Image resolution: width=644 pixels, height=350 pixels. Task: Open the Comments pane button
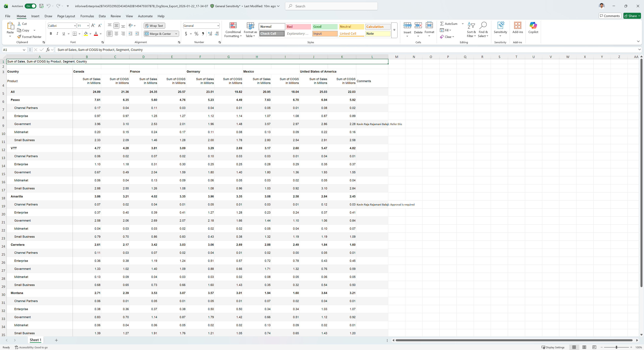610,16
